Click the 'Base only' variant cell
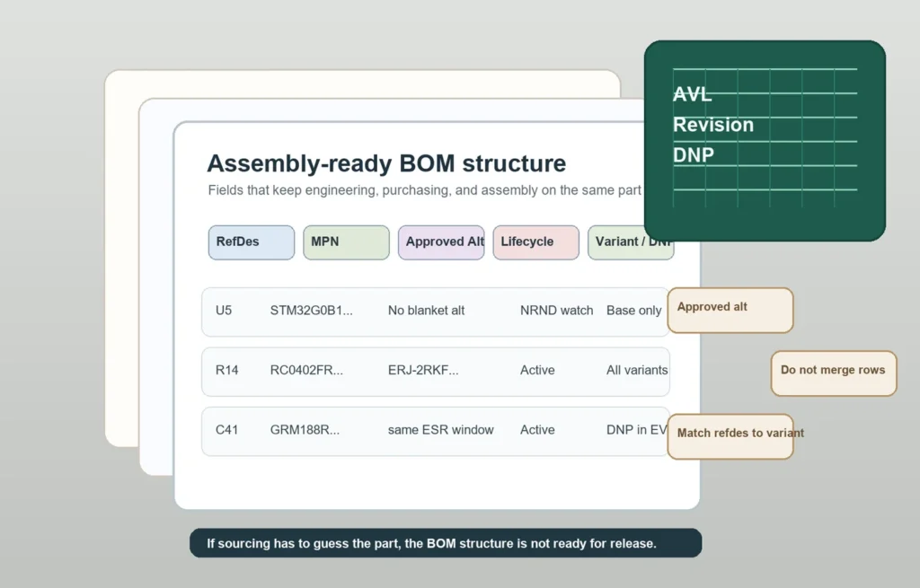 click(633, 311)
